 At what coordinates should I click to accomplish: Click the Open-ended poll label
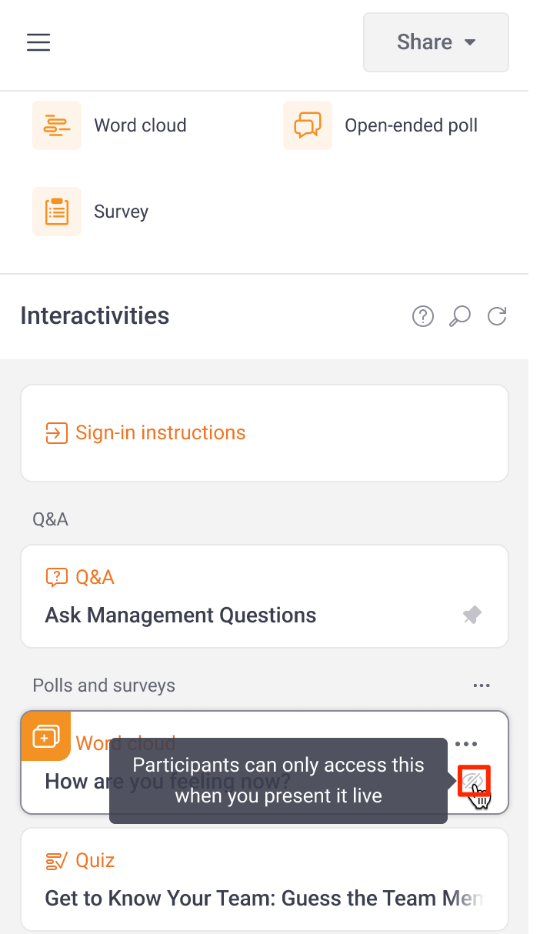pyautogui.click(x=411, y=125)
